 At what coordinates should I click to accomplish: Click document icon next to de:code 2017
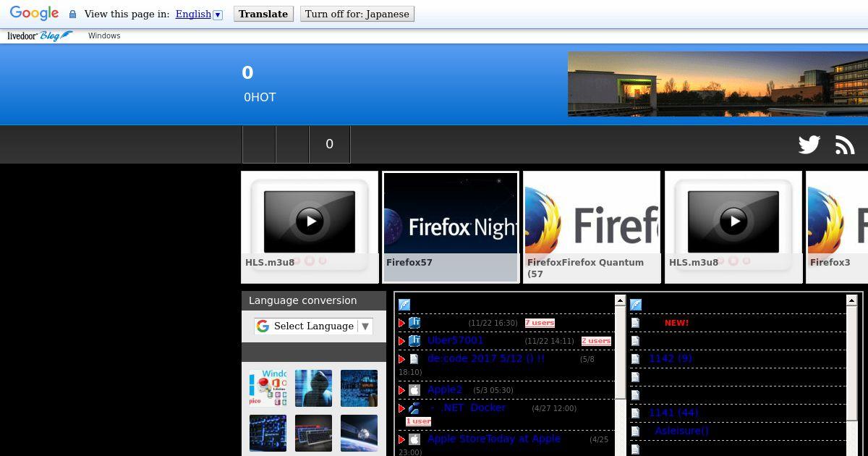[x=414, y=359]
